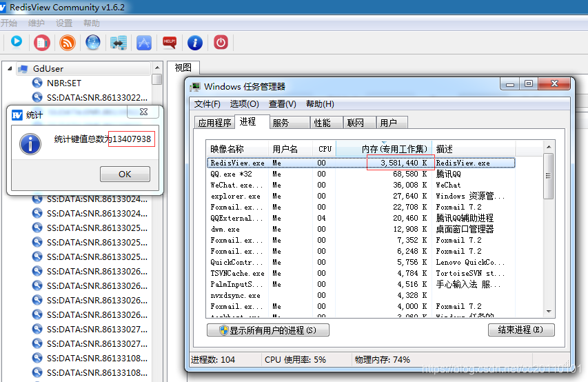Switch to the 用户 tab
Image resolution: width=588 pixels, height=382 pixels.
tap(392, 123)
